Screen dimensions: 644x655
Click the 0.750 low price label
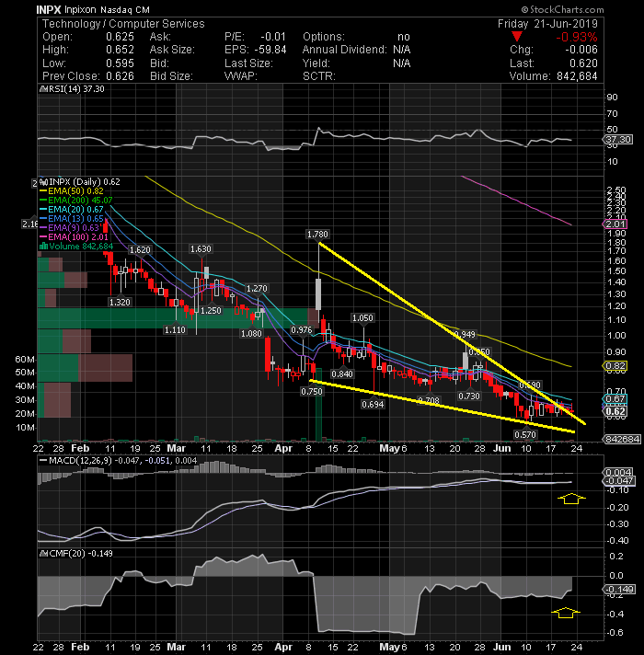[312, 391]
